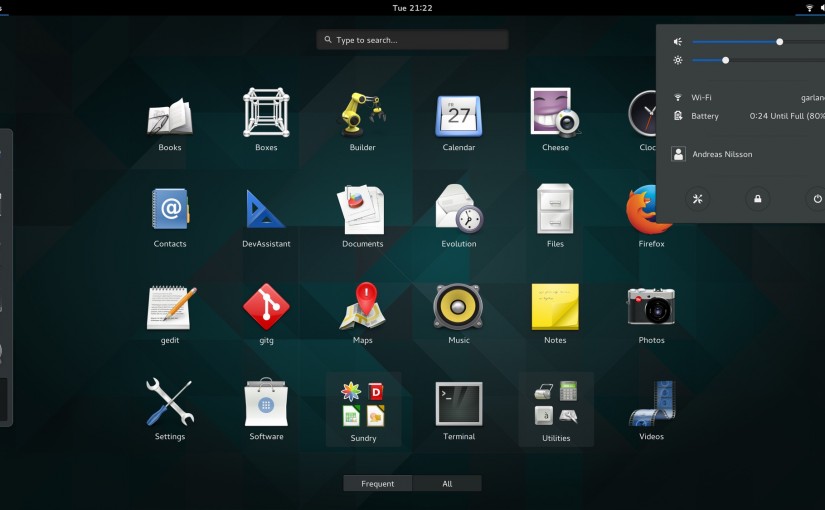Click the brightness sun icon
825x510 pixels.
click(678, 60)
